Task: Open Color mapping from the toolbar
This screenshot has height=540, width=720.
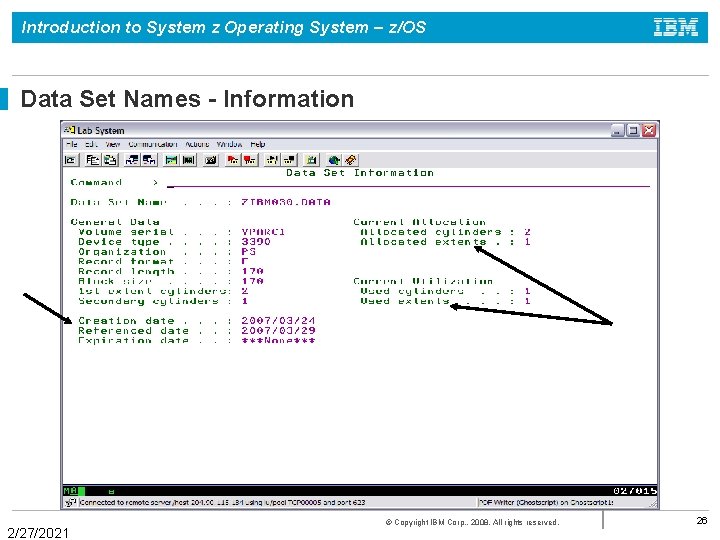Action: coord(189,160)
